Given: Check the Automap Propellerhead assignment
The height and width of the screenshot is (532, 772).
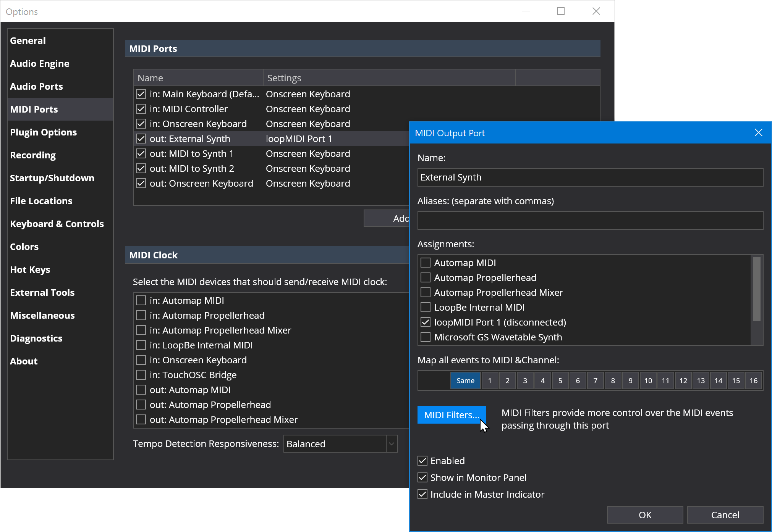Looking at the screenshot, I should click(426, 277).
